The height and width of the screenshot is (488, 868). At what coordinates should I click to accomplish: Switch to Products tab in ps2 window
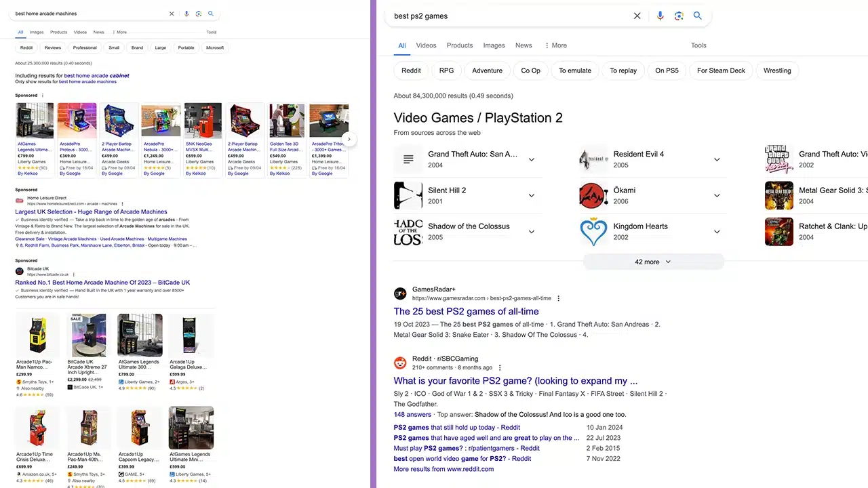point(460,45)
